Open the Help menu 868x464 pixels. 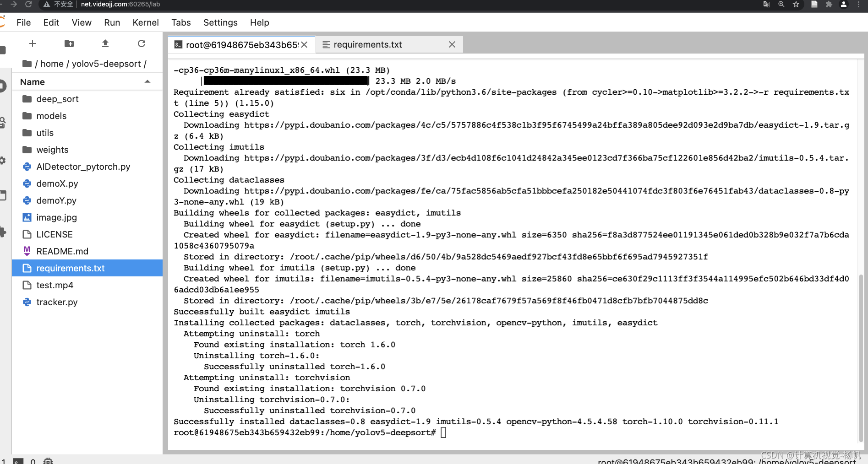[260, 22]
